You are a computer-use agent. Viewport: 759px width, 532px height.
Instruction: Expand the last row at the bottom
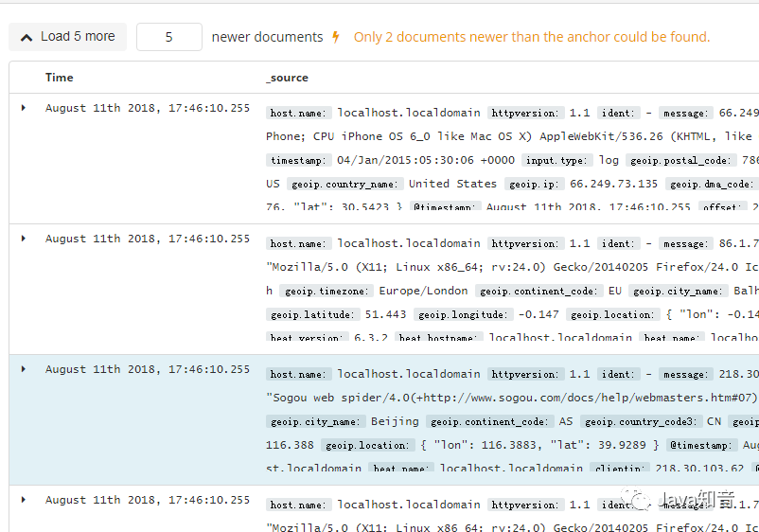[x=24, y=500]
